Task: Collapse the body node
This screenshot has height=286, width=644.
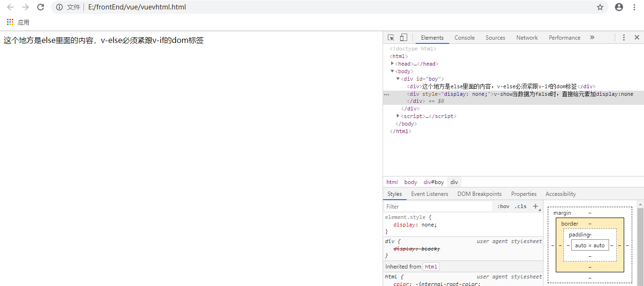Action: pos(393,71)
